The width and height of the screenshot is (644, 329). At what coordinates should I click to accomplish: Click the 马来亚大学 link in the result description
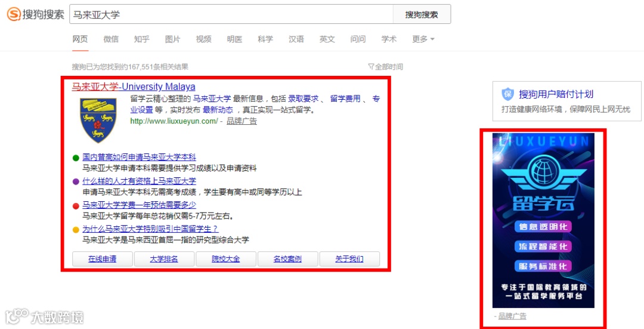[x=212, y=99]
